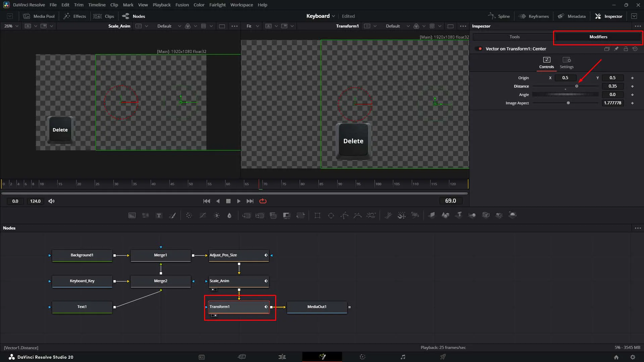This screenshot has width=644, height=362.
Task: Open the Fusion menu
Action: (x=182, y=5)
